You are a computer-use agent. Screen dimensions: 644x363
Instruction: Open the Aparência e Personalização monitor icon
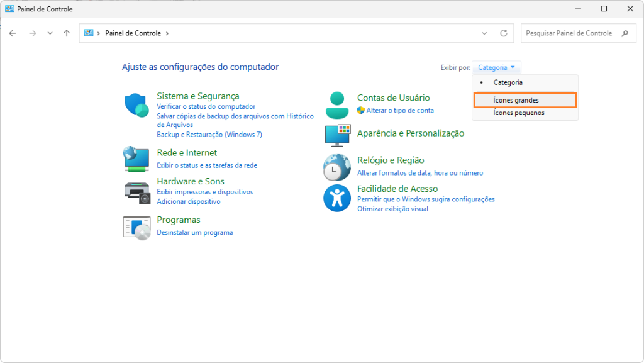(x=337, y=135)
